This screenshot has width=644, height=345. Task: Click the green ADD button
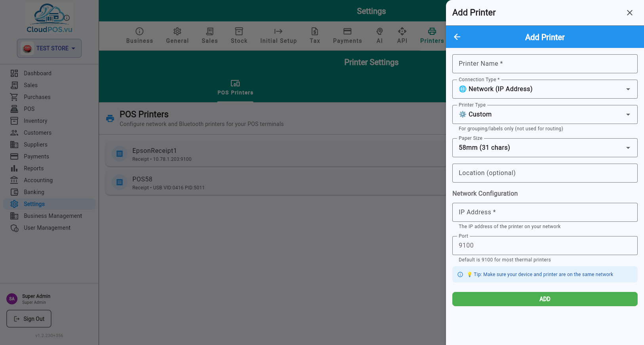[x=545, y=299]
